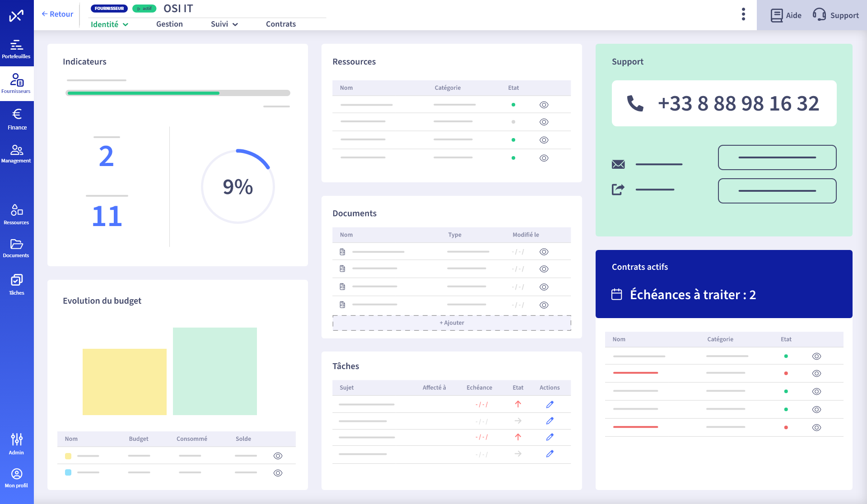The height and width of the screenshot is (504, 867).
Task: Go to Management in the sidebar
Action: [x=17, y=153]
